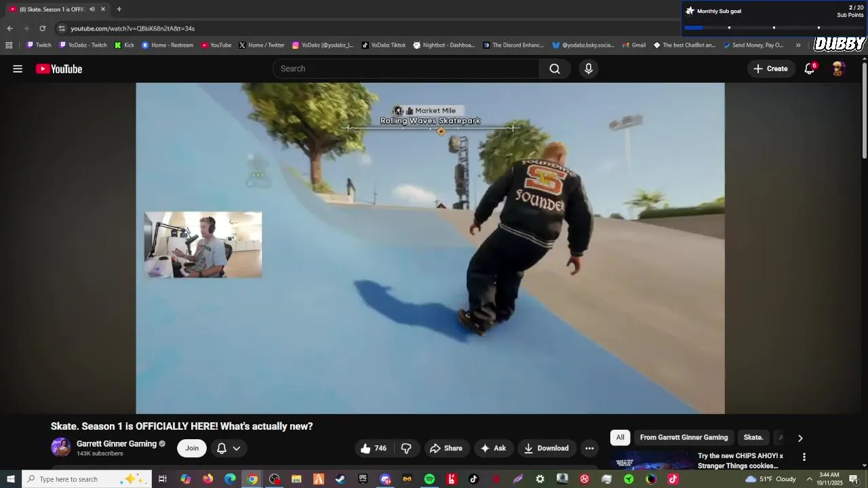Show hidden bookmarks overflow chevron
Viewport: 868px width, 488px height.
click(798, 45)
